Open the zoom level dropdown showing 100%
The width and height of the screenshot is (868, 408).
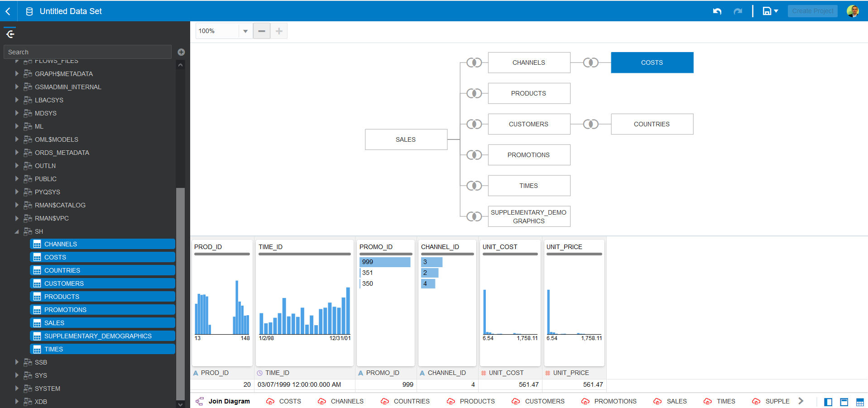pyautogui.click(x=245, y=31)
